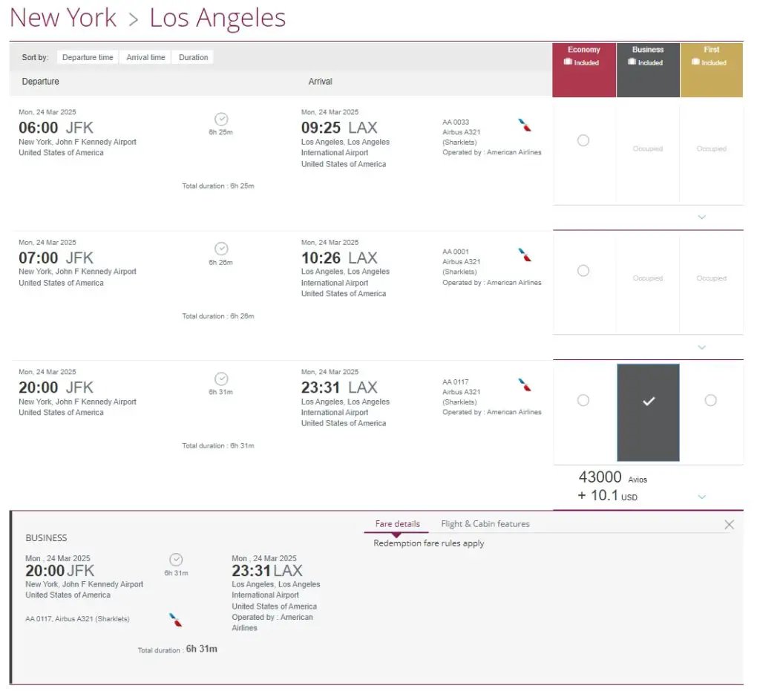Click American Airlines logo on flight AA 0117

[525, 385]
